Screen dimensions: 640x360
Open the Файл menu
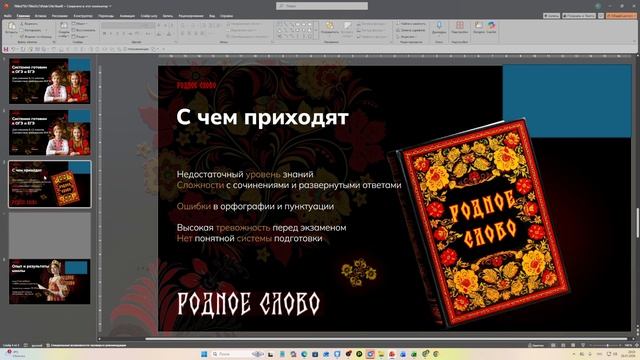click(x=8, y=16)
